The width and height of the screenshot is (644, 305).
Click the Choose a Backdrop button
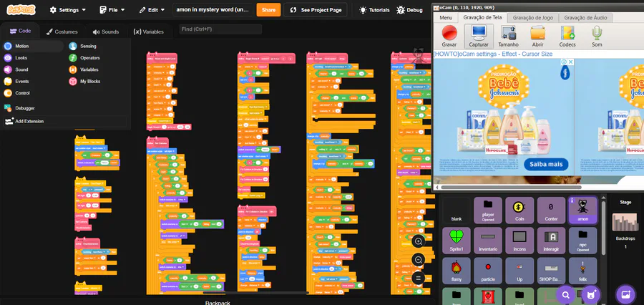point(626,295)
